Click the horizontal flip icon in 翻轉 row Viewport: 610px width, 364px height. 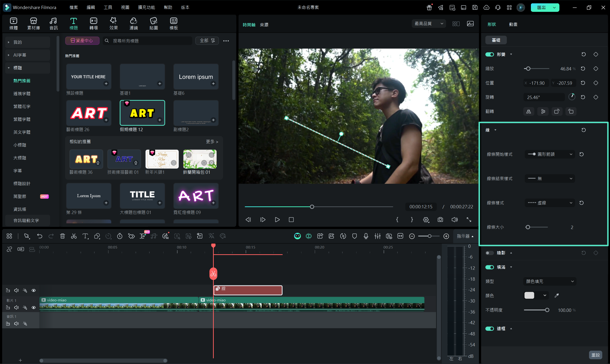pyautogui.click(x=529, y=111)
